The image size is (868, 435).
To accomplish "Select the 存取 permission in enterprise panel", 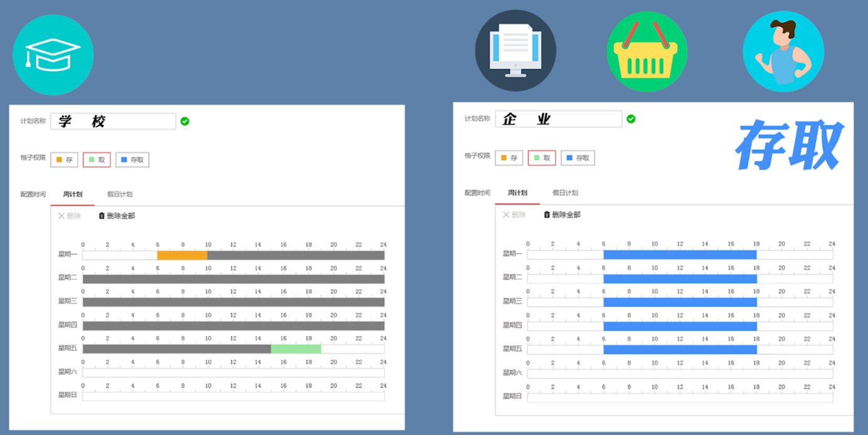I will (578, 158).
